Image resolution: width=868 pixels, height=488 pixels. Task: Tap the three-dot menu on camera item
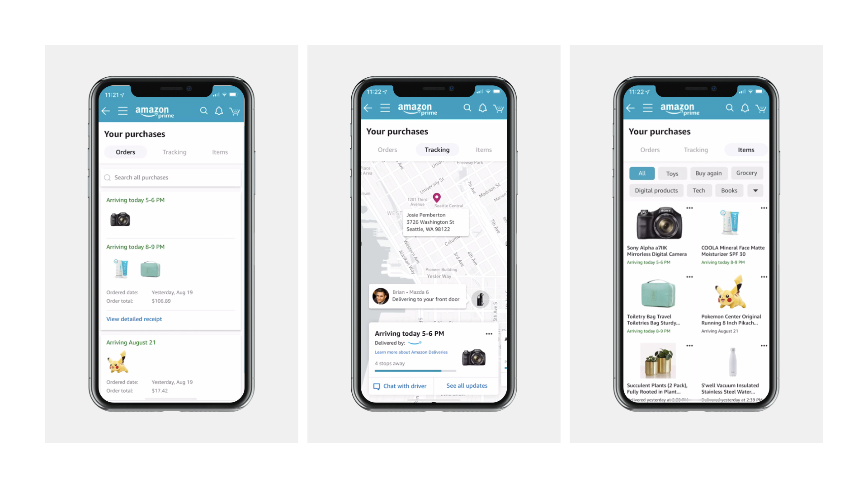point(689,209)
